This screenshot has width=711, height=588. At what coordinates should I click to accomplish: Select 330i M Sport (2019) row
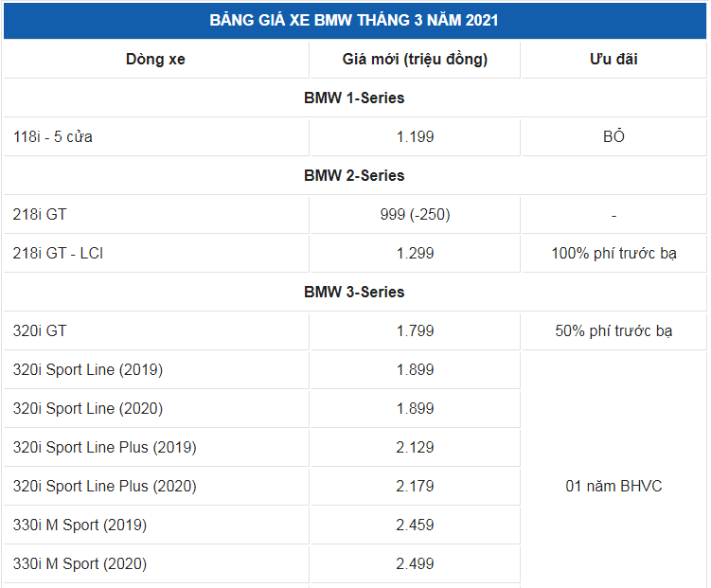pos(261,525)
